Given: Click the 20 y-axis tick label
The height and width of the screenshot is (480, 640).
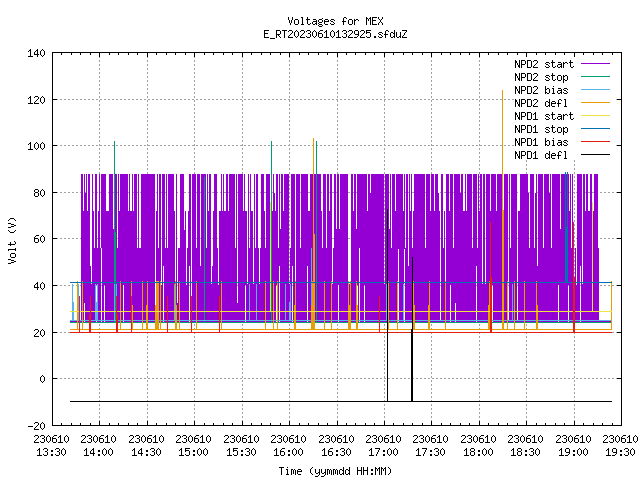Looking at the screenshot, I should (x=39, y=333).
